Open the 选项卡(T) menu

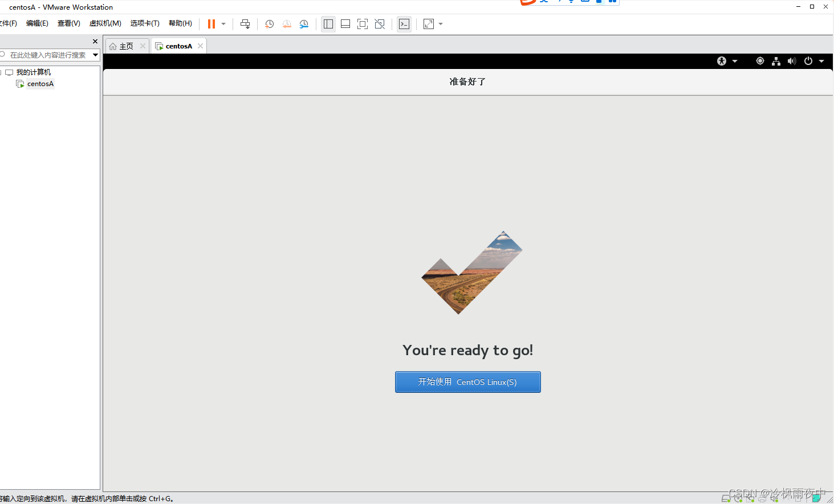(x=145, y=23)
